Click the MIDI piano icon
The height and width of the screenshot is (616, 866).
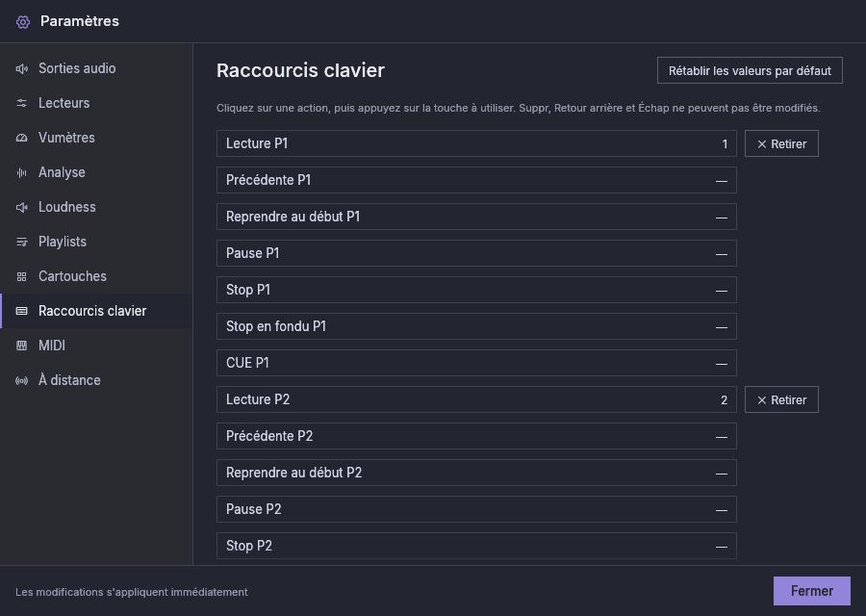pyautogui.click(x=21, y=346)
